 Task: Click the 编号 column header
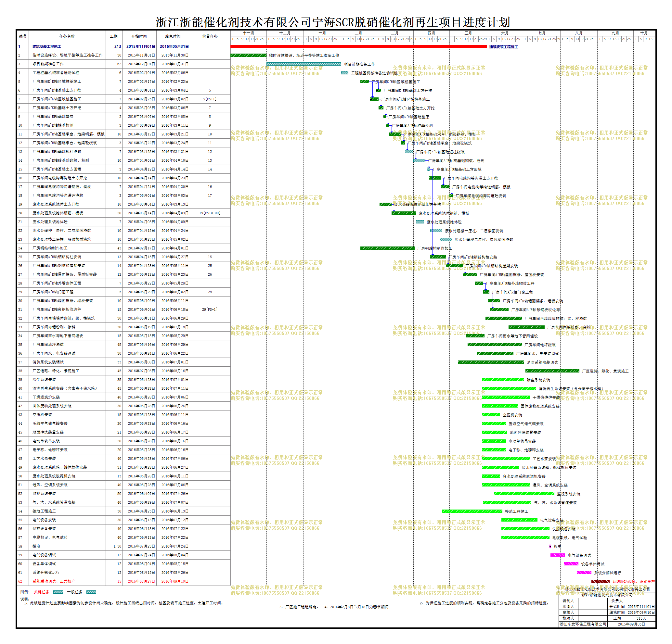[x=23, y=36]
